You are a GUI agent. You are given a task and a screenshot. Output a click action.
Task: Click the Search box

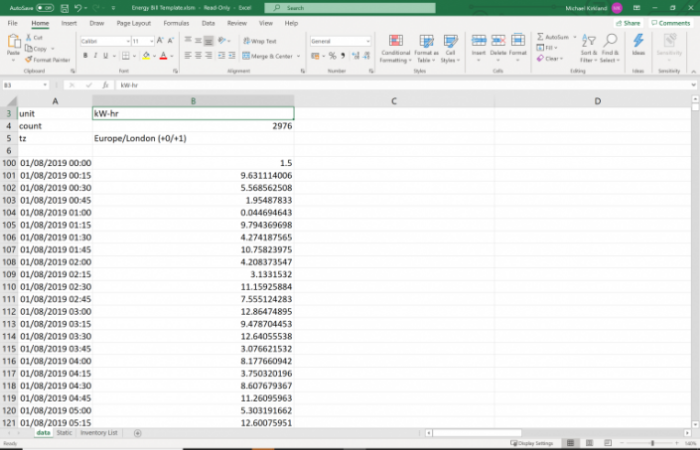(350, 8)
